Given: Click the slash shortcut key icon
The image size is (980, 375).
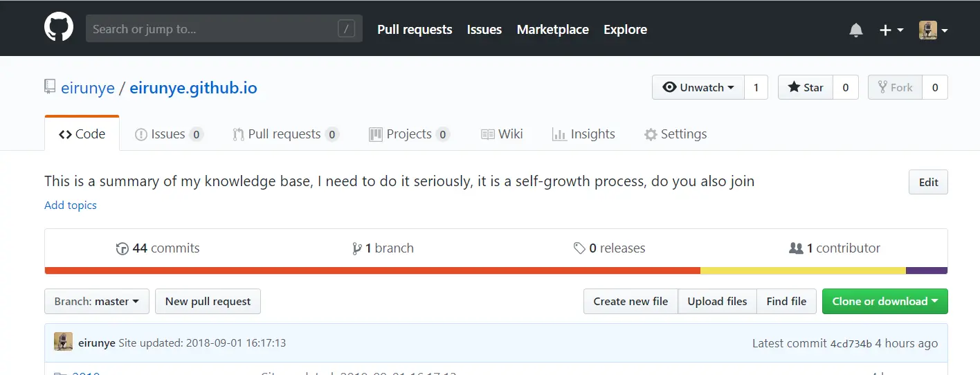Looking at the screenshot, I should (x=346, y=29).
